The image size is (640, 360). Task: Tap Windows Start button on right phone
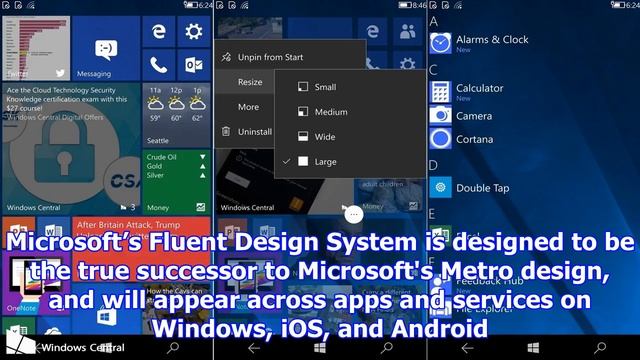pos(533,348)
